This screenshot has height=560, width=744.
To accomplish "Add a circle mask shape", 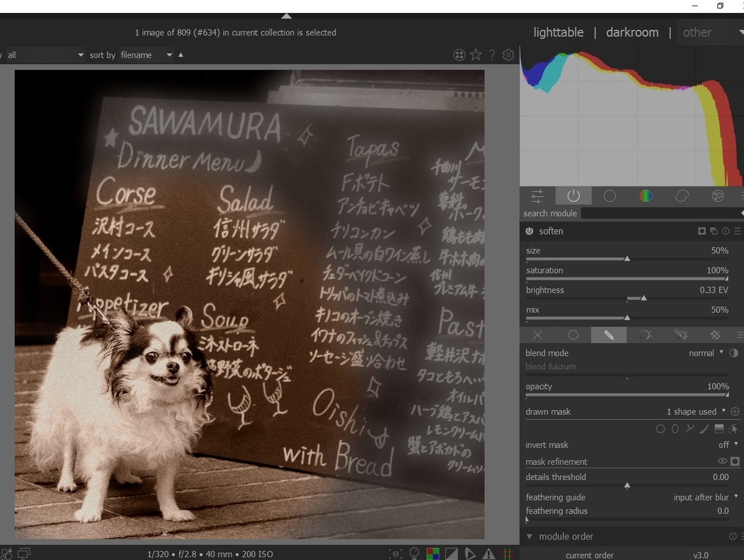I will 660,429.
